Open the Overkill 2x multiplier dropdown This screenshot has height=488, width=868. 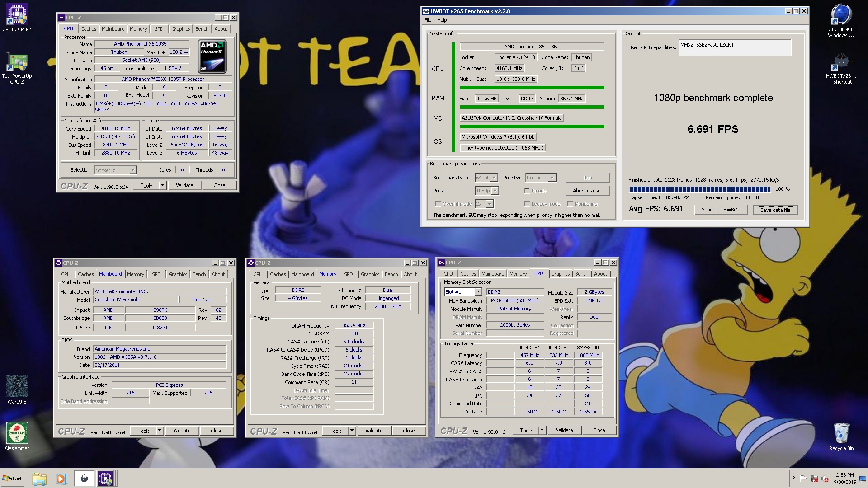[x=489, y=204]
